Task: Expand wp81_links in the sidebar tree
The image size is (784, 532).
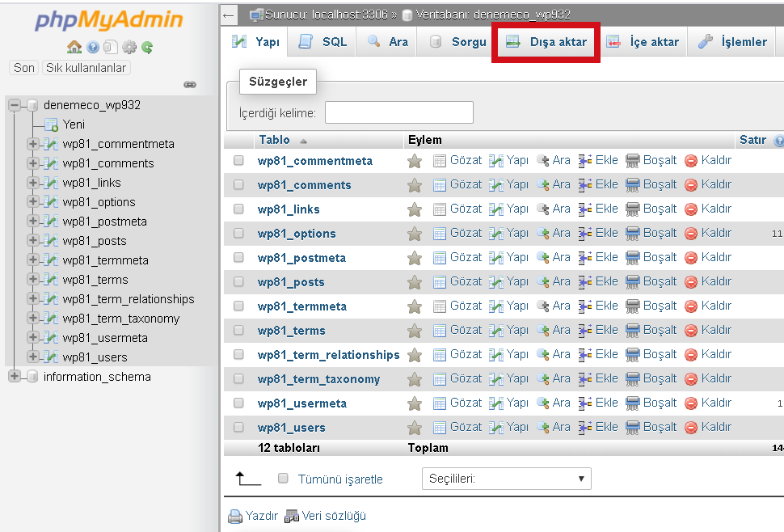Action: point(33,183)
